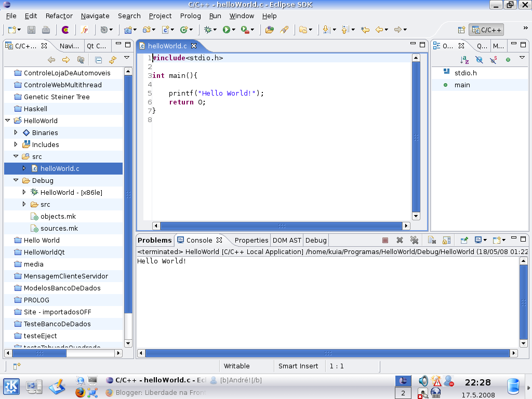Switch to the Properties tab

251,240
